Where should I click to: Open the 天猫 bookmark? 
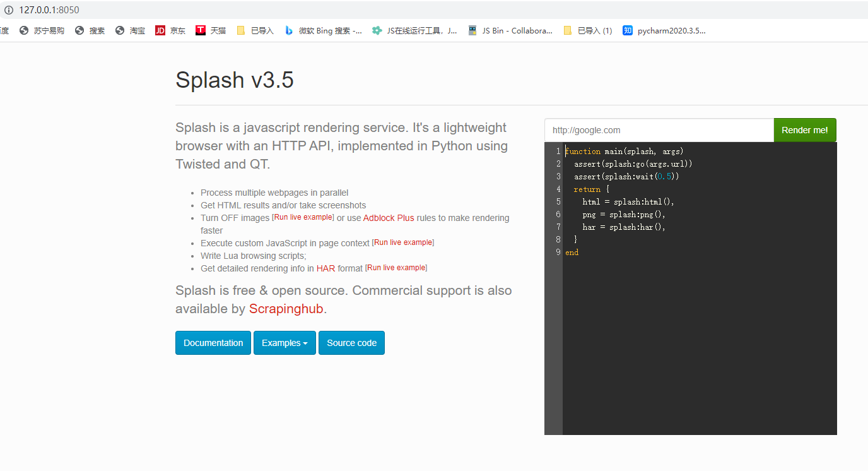coord(211,30)
